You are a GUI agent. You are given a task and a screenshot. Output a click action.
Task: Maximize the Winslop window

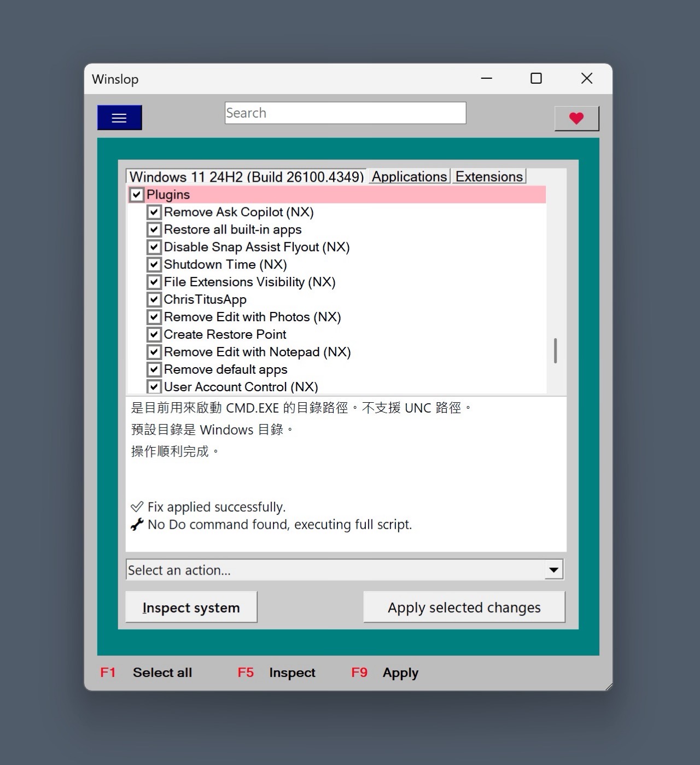tap(536, 79)
